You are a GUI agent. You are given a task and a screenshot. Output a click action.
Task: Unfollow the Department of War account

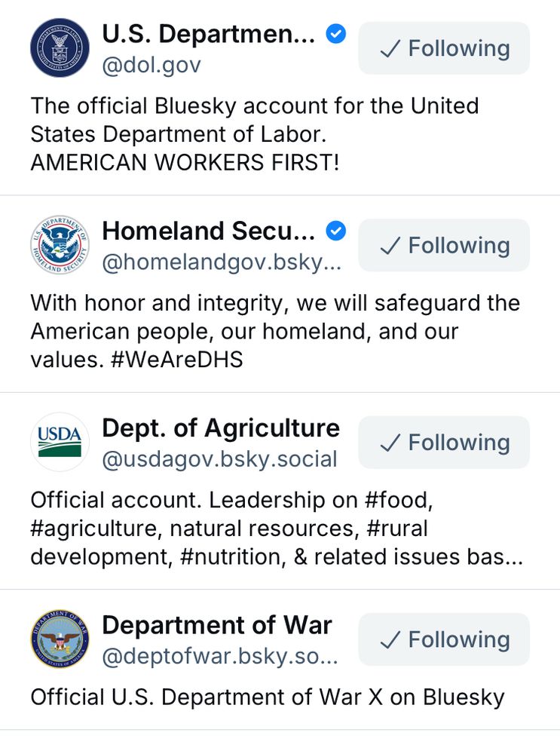[444, 639]
